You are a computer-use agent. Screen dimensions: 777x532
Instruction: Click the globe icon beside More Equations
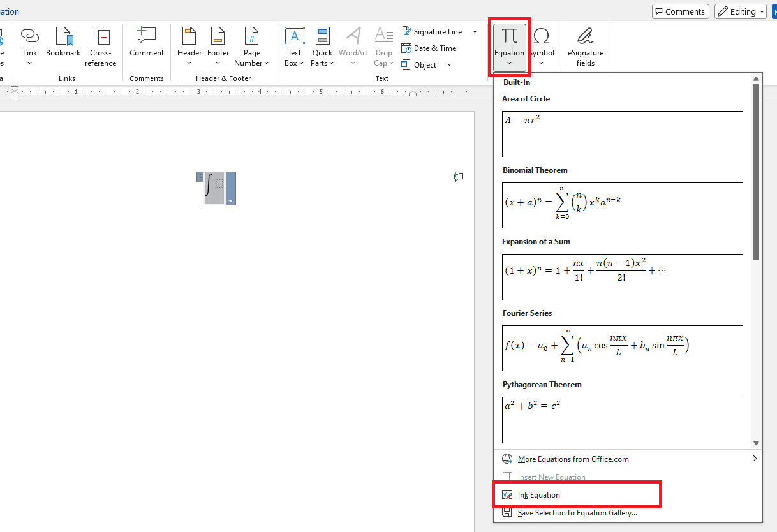coord(507,459)
